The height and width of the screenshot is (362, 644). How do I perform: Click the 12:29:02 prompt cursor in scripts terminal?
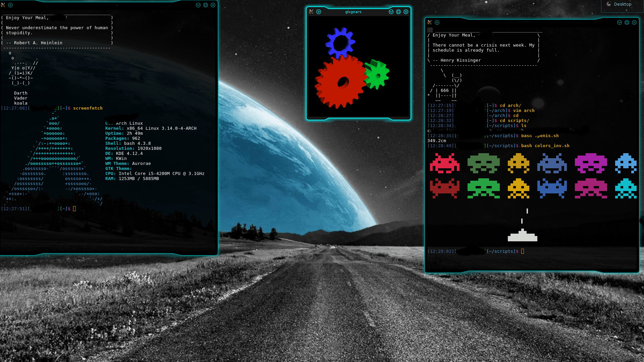(523, 251)
